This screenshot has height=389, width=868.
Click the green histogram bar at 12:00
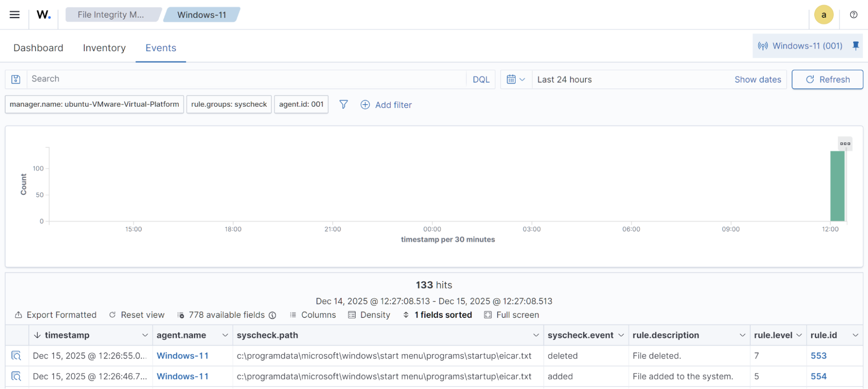pyautogui.click(x=837, y=186)
